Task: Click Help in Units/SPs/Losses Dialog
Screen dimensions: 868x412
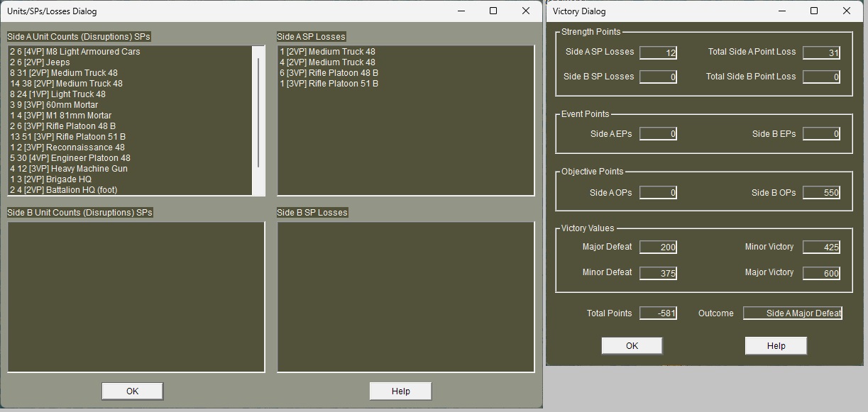Action: point(400,391)
